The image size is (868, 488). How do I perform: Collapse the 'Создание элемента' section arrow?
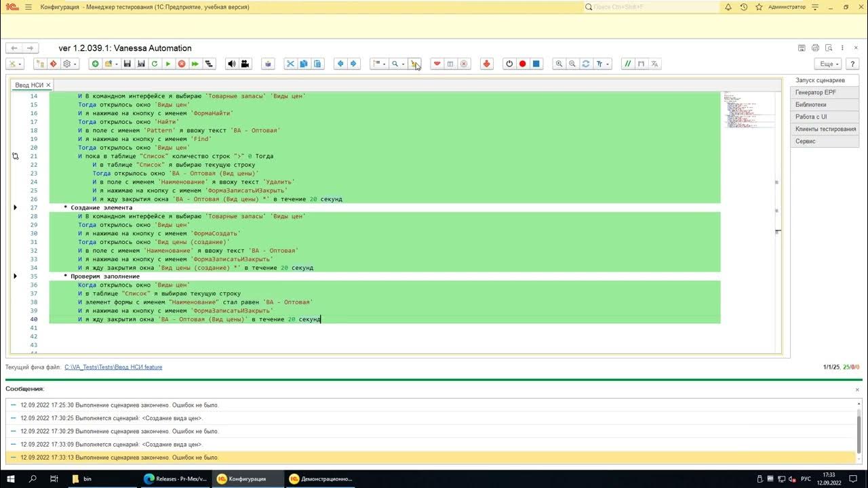(15, 207)
